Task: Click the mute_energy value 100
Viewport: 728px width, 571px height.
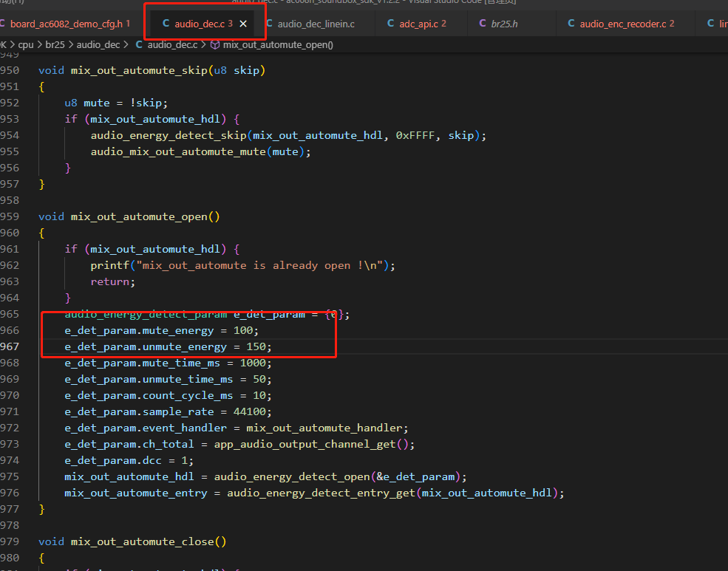Action: (x=243, y=330)
